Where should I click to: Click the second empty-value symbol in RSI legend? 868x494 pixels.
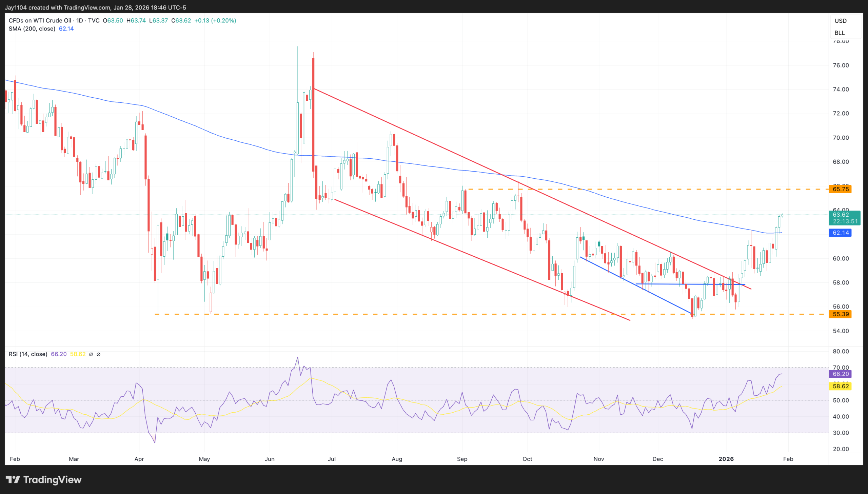click(x=98, y=354)
